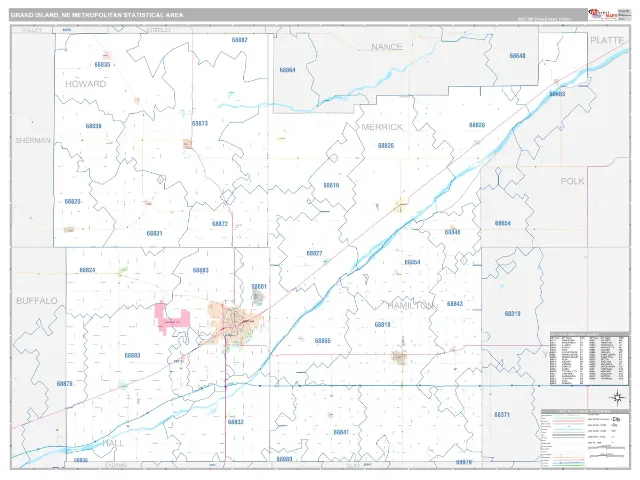Image resolution: width=640 pixels, height=480 pixels.
Task: Click ZIP code label 68843
Action: 455,304
